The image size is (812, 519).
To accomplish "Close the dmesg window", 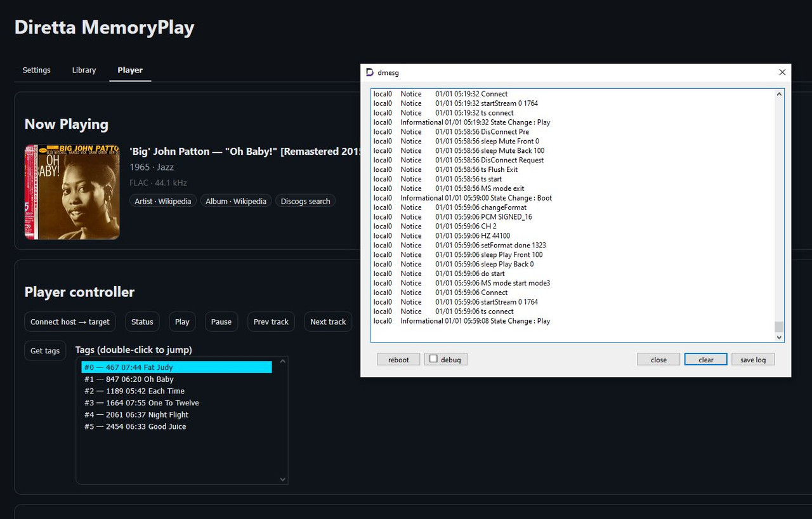I will coord(782,72).
